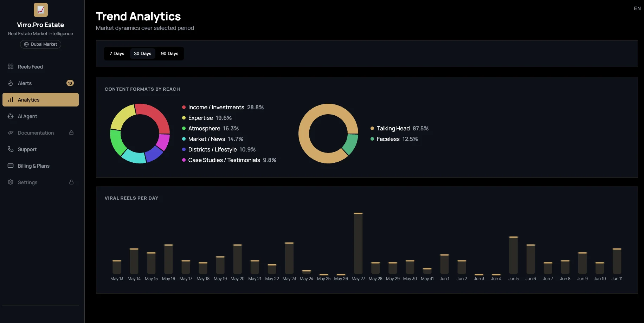Click the May 20 bar in chart
The width and height of the screenshot is (644, 323).
click(x=238, y=259)
